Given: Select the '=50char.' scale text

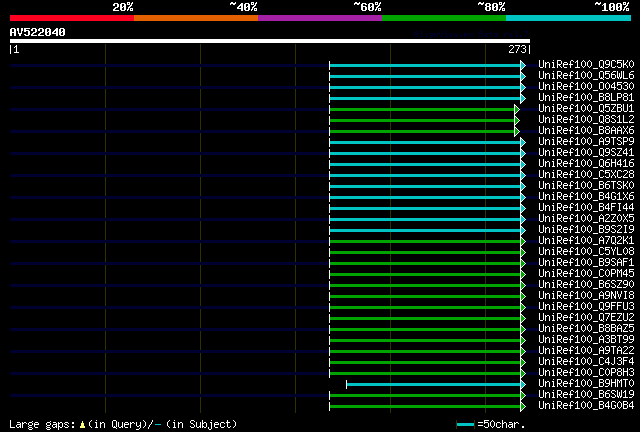Looking at the screenshot, I should (501, 425).
